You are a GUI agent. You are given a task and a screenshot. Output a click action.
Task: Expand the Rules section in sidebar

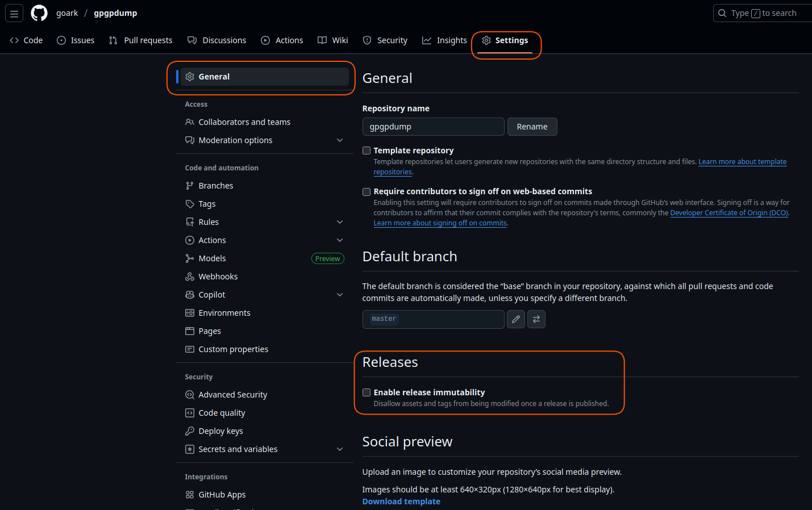tap(340, 222)
